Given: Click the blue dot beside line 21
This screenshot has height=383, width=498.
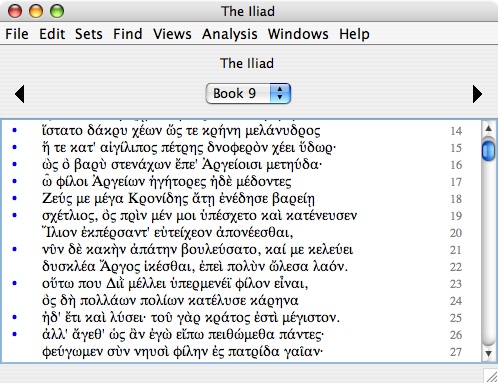Looking at the screenshot, I should click(14, 249).
